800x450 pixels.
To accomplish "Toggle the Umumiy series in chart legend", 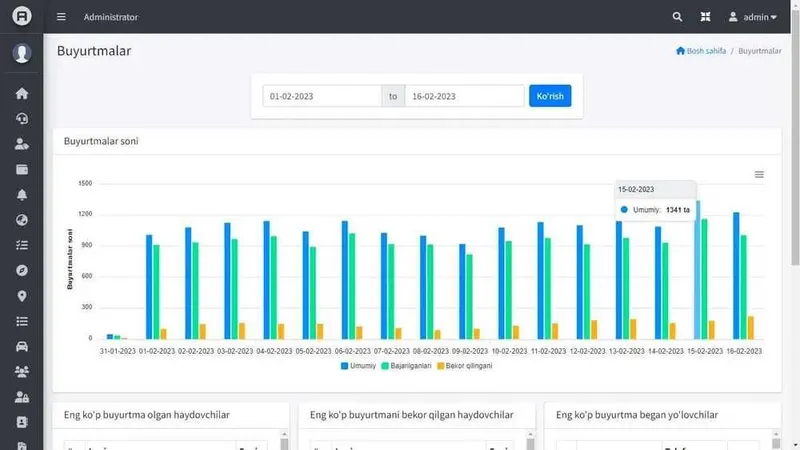I will 358,366.
